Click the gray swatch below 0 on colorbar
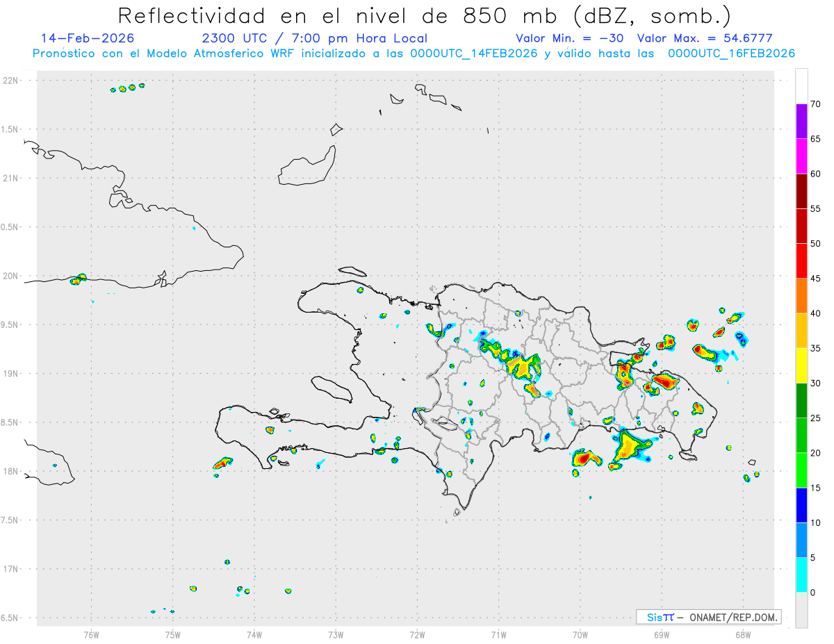Screen dimensions: 834x644 801,610
